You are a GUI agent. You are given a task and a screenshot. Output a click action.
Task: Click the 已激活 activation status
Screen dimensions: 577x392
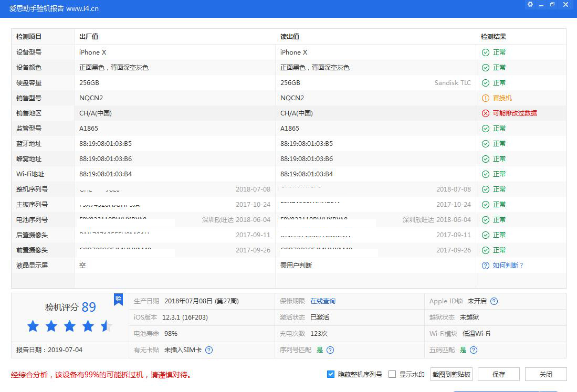coord(320,317)
